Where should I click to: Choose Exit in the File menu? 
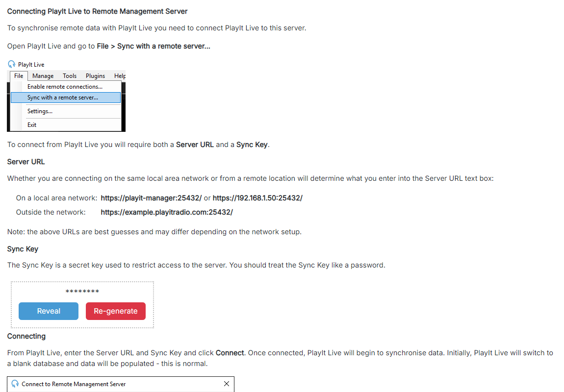tap(66, 124)
